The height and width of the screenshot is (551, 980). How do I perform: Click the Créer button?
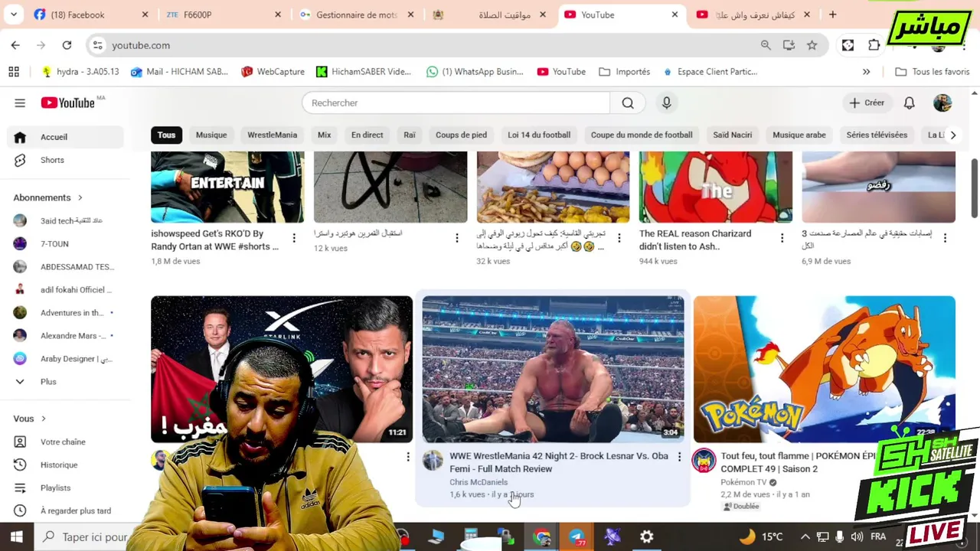coord(867,103)
